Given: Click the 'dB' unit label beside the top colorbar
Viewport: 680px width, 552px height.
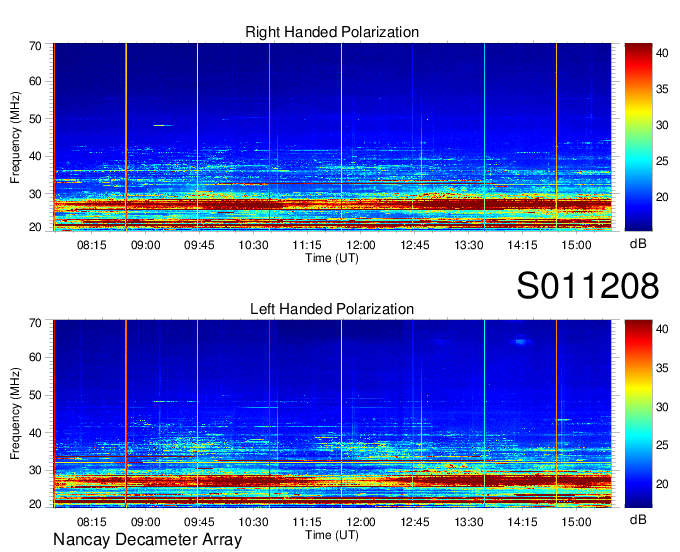Looking at the screenshot, I should pyautogui.click(x=638, y=244).
